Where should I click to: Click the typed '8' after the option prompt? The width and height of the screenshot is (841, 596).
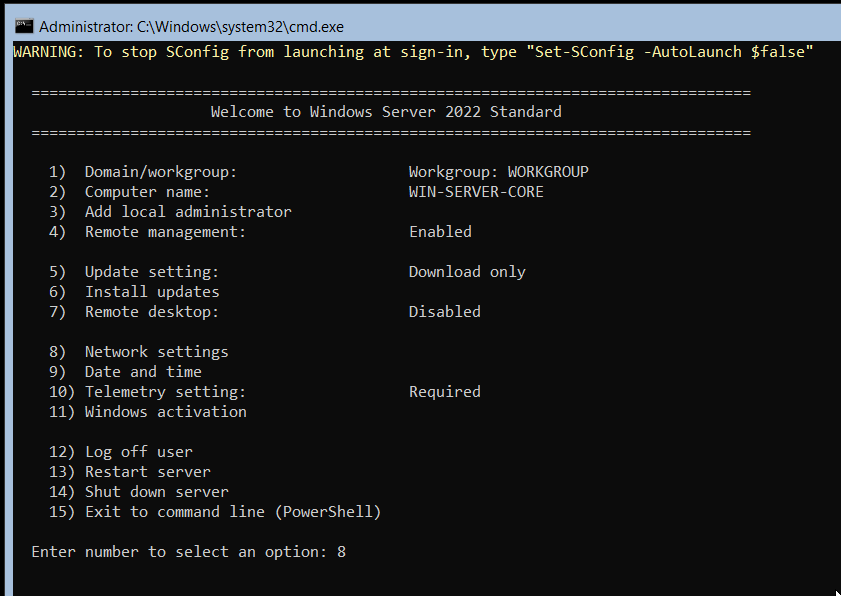342,551
